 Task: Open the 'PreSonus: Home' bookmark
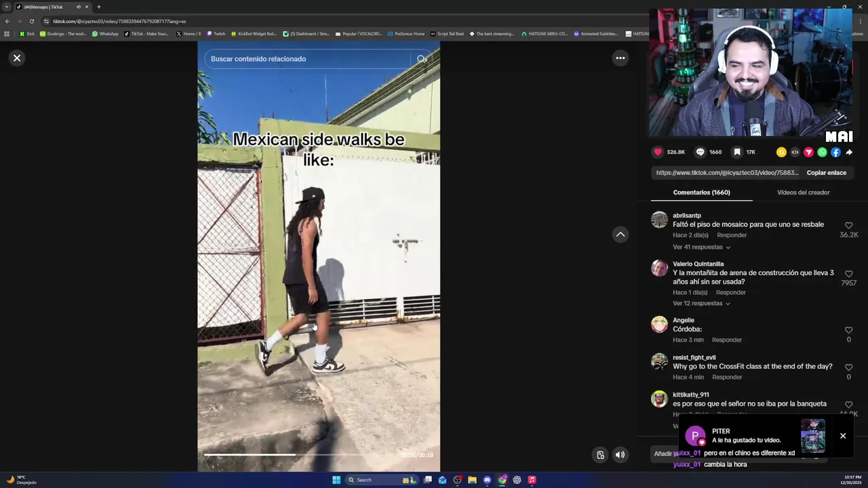pyautogui.click(x=406, y=34)
